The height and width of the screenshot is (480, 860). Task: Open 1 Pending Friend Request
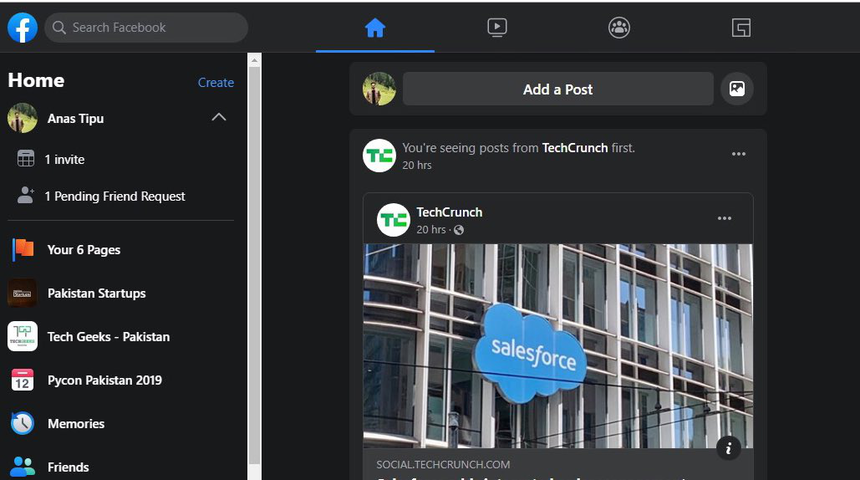pos(115,196)
